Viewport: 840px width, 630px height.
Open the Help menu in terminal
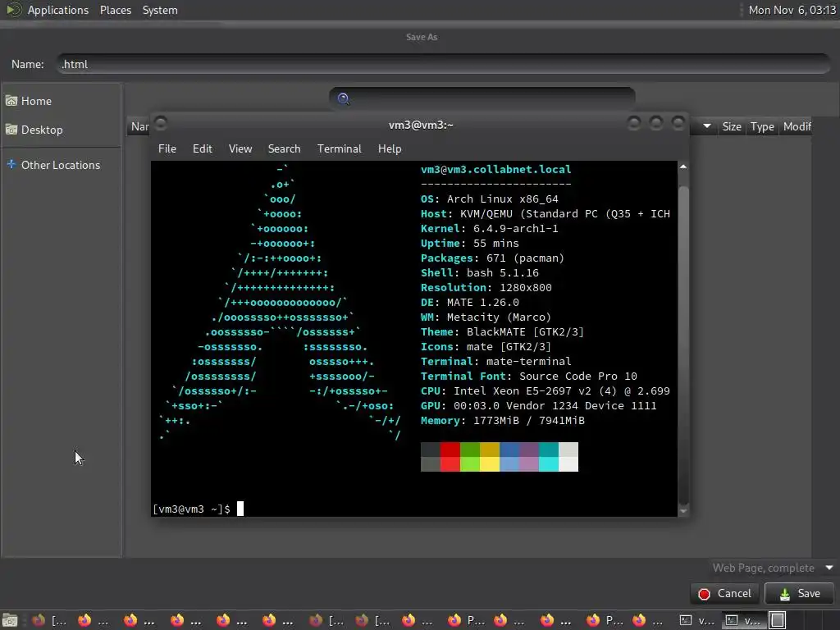tap(390, 148)
